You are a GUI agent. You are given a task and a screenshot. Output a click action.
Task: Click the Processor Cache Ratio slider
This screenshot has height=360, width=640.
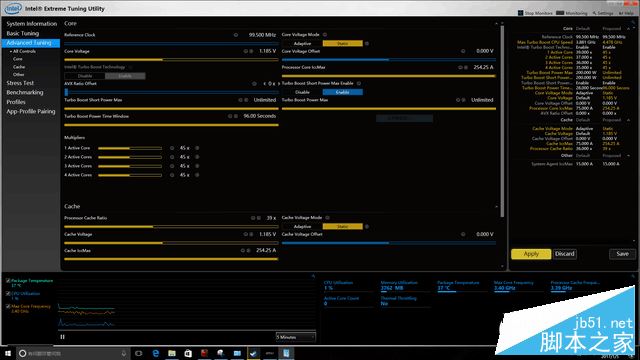[x=171, y=227]
